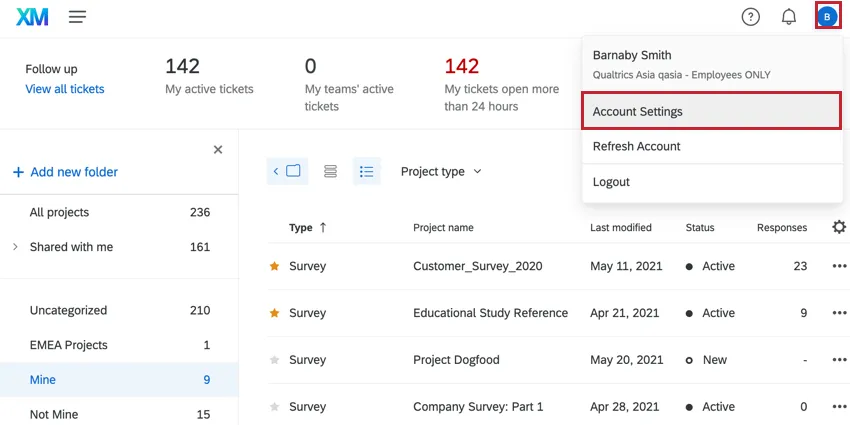Open the help question mark icon

coord(750,17)
